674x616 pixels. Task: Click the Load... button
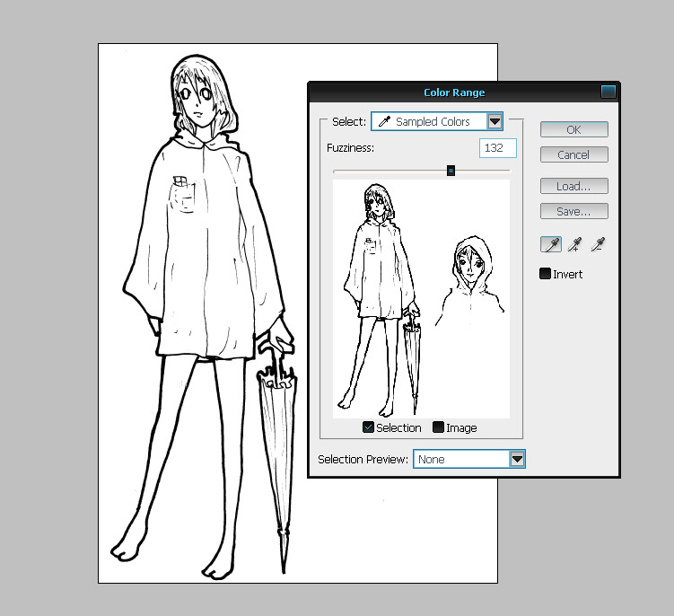[573, 186]
